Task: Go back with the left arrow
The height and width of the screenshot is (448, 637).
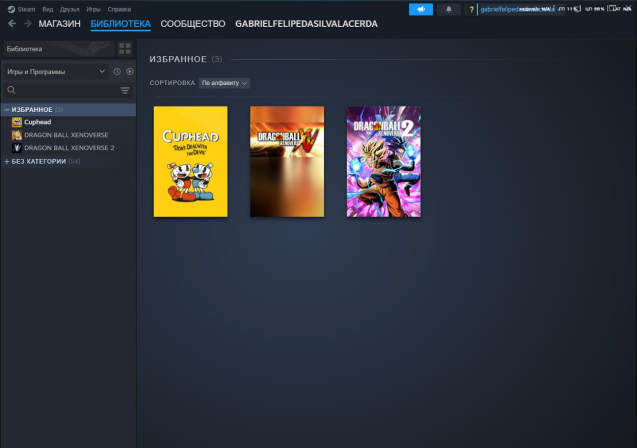Action: tap(12, 24)
